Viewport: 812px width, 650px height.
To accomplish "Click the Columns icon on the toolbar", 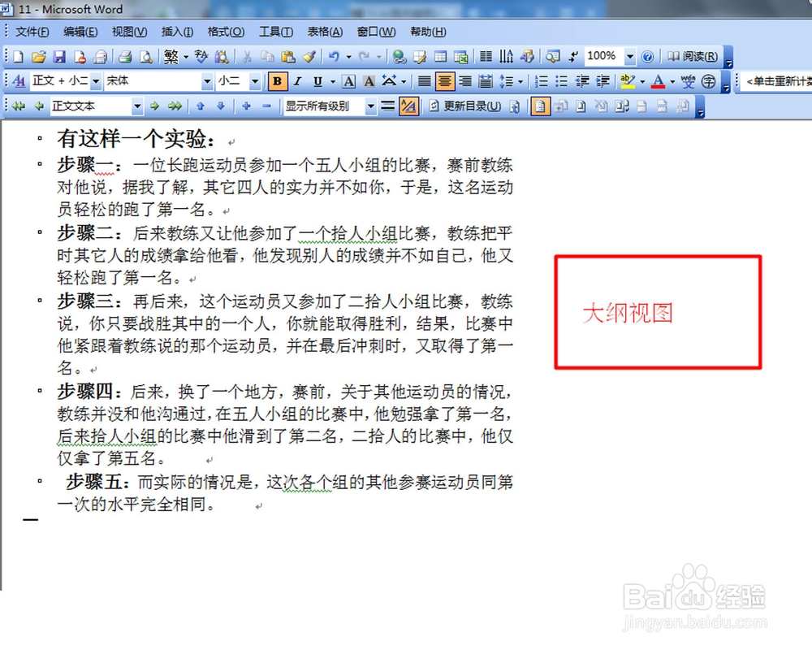I will 485,57.
